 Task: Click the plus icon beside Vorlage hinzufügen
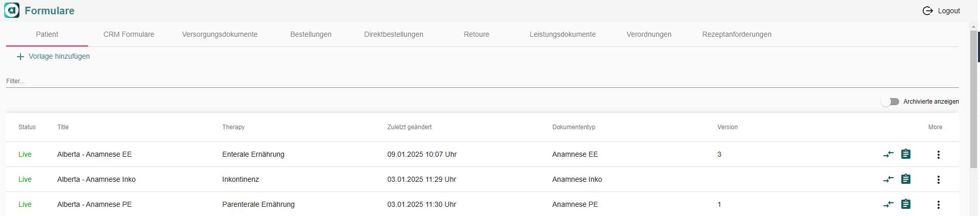(x=20, y=57)
